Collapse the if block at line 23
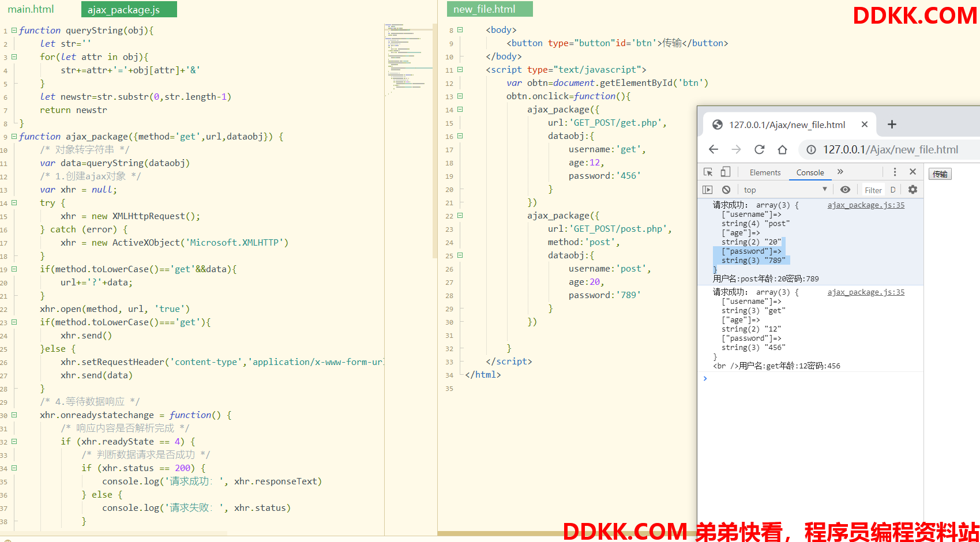The image size is (980, 542). (14, 322)
